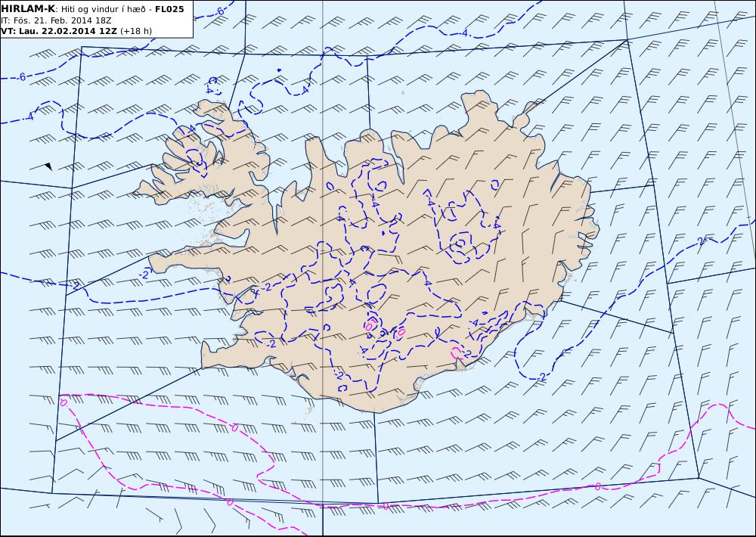
Task: Click the FL025 flight level label
Action: point(169,9)
